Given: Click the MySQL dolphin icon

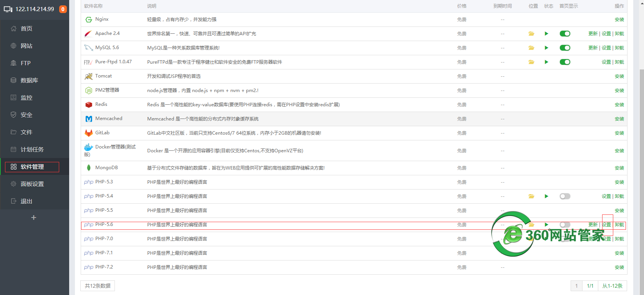Looking at the screenshot, I should pyautogui.click(x=88, y=48).
